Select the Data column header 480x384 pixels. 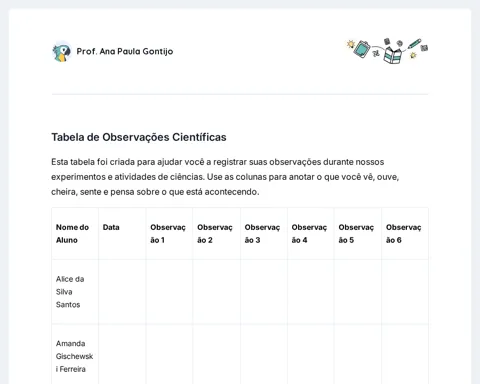[122, 234]
